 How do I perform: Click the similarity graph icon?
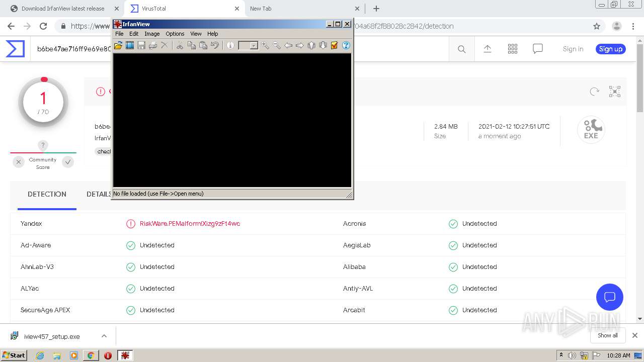click(x=615, y=91)
